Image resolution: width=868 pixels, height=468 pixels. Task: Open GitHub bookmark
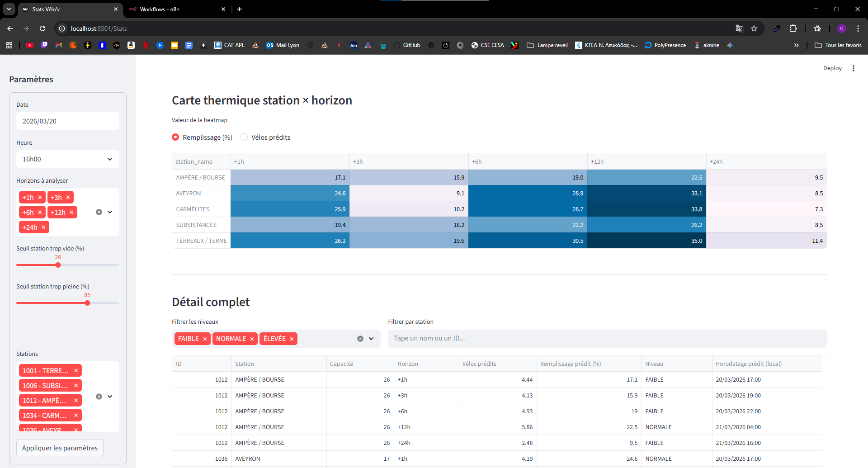point(407,45)
